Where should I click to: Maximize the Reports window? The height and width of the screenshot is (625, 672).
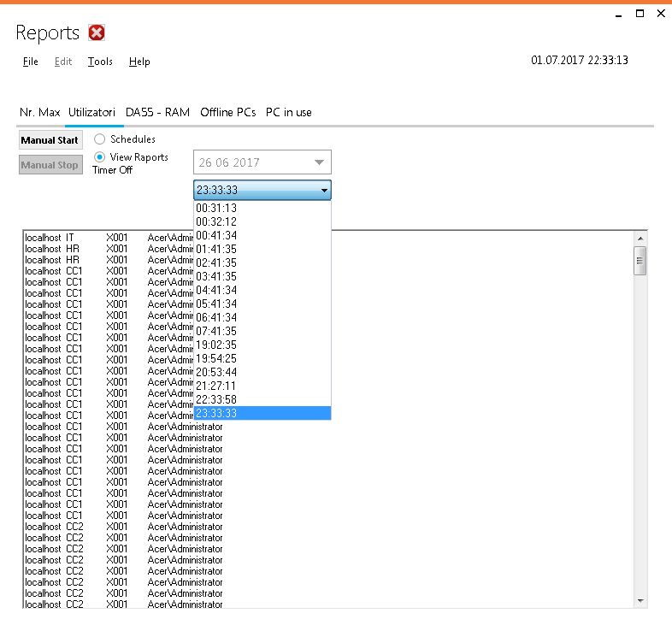pos(640,14)
